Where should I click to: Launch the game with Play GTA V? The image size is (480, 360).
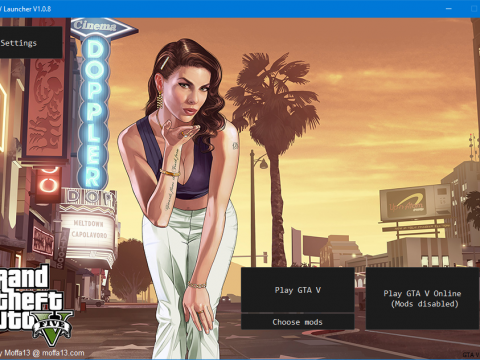[x=297, y=290]
